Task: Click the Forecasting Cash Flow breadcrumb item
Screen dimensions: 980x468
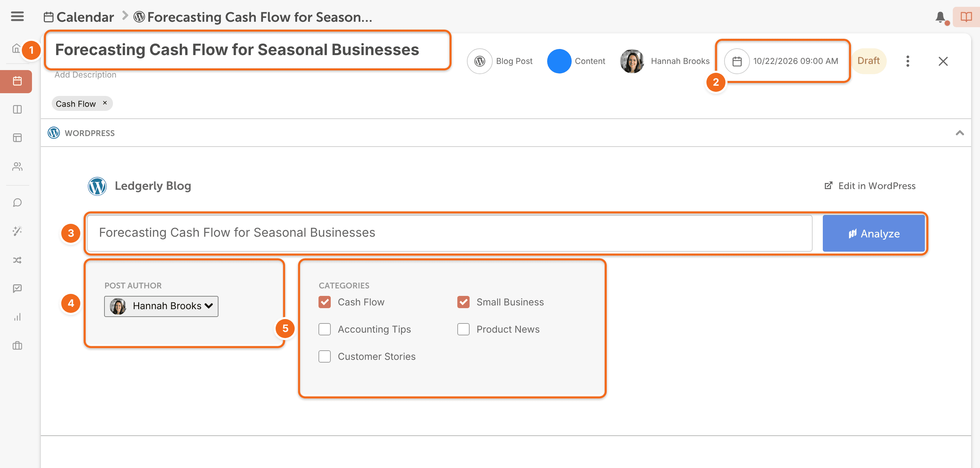Action: tap(252, 17)
